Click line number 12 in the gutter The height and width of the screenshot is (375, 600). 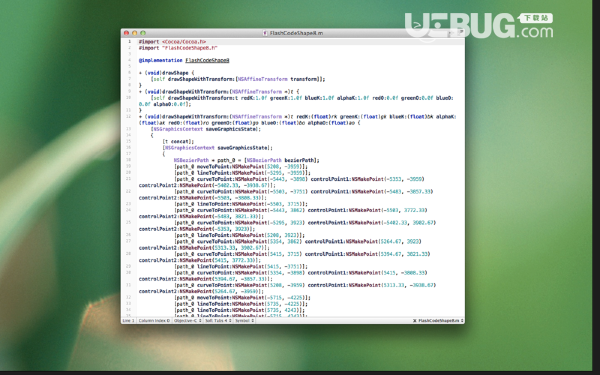click(129, 116)
